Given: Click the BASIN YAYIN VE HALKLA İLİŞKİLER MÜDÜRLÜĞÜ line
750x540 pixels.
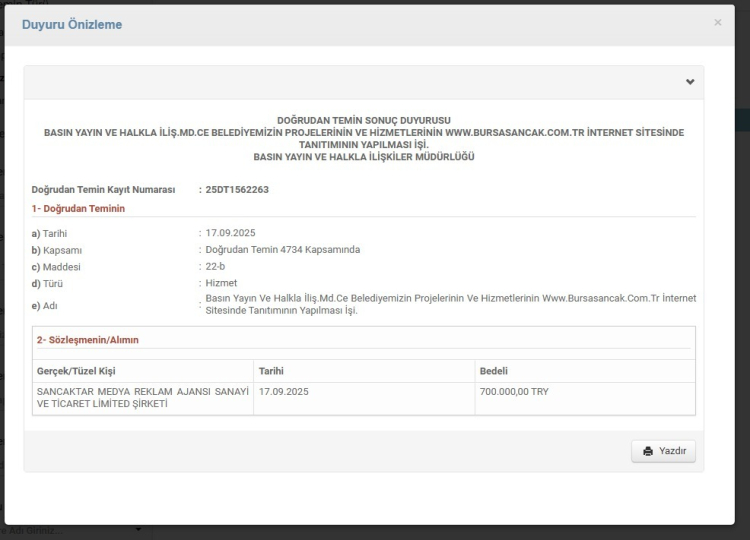Looking at the screenshot, I should tap(364, 156).
